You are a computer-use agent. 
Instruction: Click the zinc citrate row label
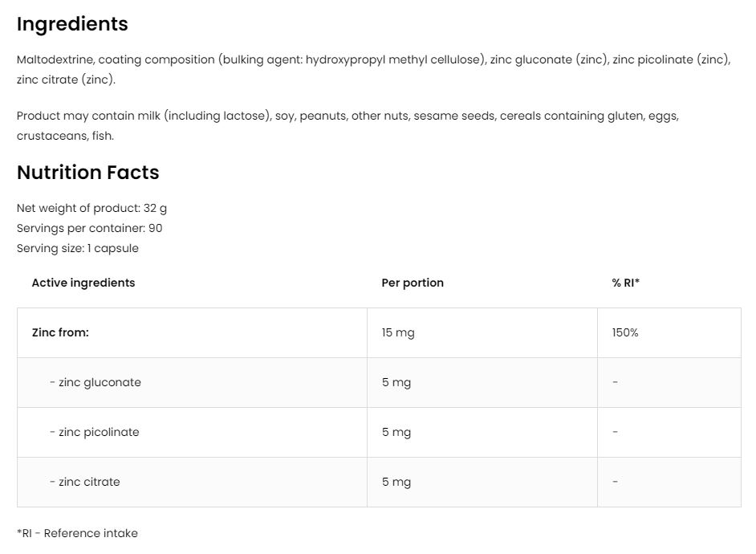tap(85, 482)
